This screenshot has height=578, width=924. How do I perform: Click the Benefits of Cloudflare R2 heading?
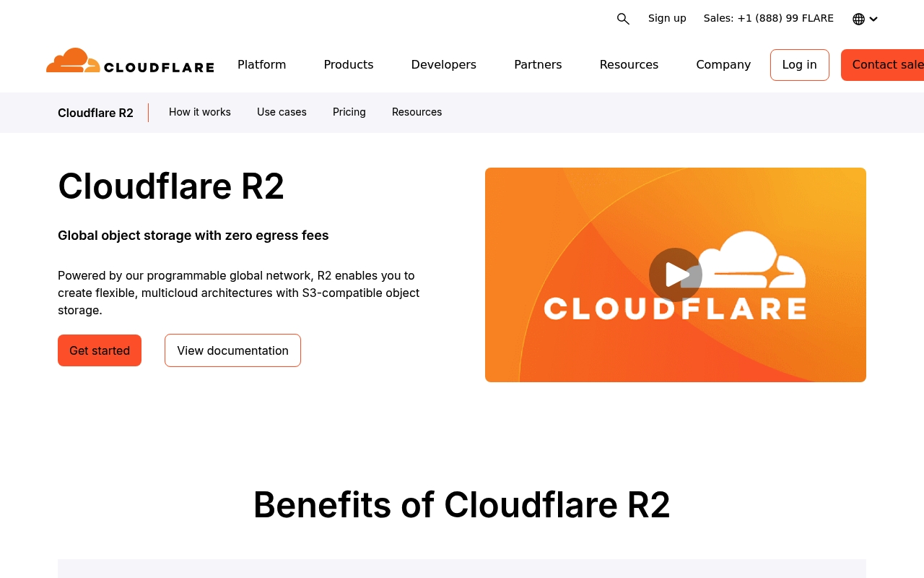pyautogui.click(x=462, y=504)
